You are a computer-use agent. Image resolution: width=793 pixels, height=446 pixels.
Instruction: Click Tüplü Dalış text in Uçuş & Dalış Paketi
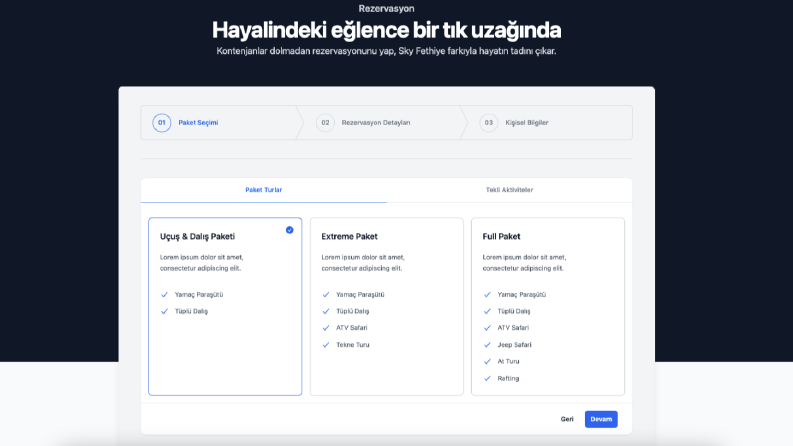tap(191, 311)
